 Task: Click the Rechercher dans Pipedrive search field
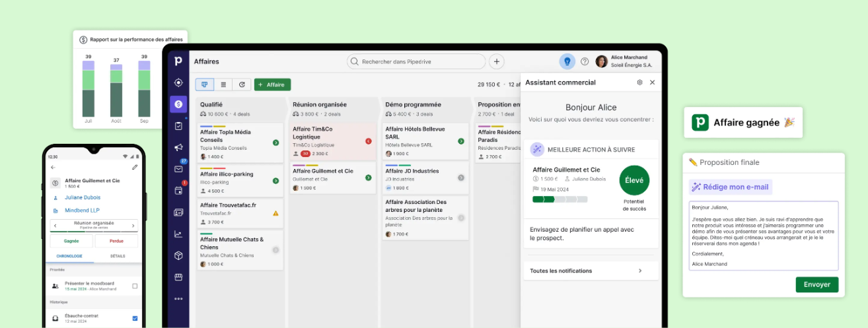click(x=416, y=61)
